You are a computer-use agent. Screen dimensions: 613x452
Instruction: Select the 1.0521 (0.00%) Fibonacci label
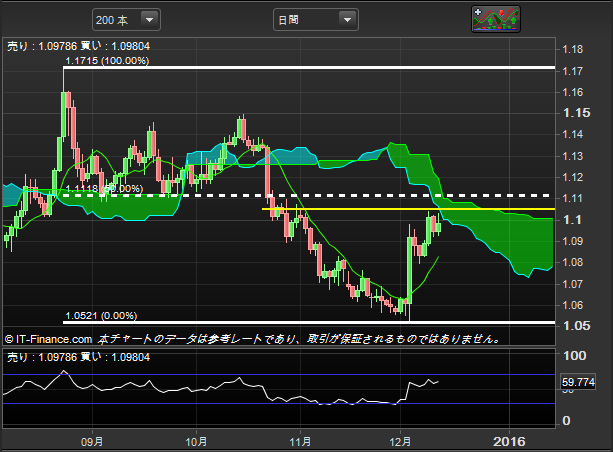(101, 316)
